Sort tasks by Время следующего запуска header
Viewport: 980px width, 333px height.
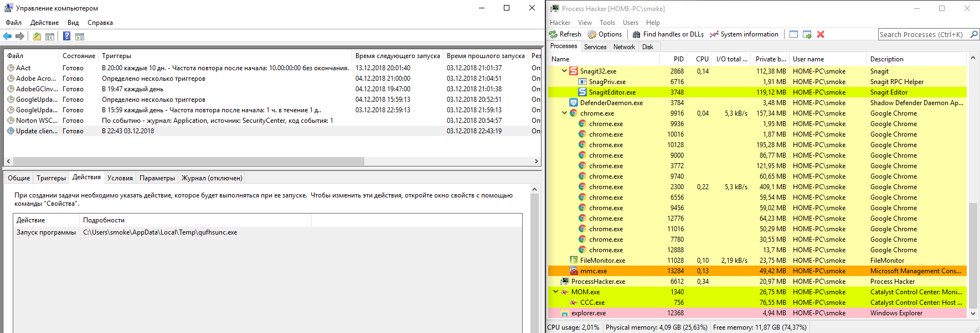coord(398,56)
